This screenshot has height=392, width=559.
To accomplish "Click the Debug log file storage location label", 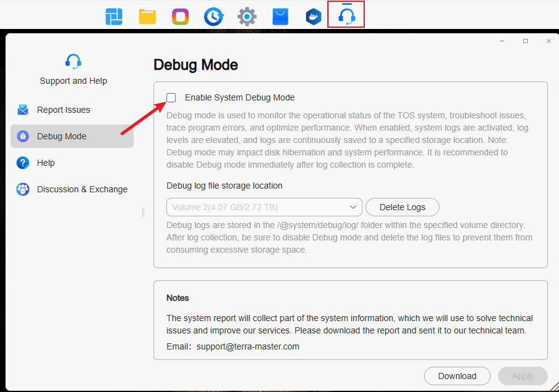I will [224, 186].
